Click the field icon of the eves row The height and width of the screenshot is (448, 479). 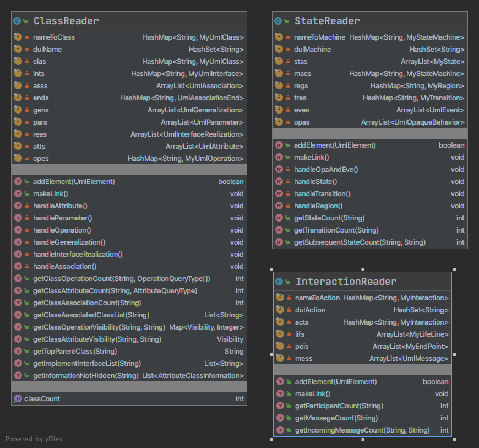(x=279, y=110)
